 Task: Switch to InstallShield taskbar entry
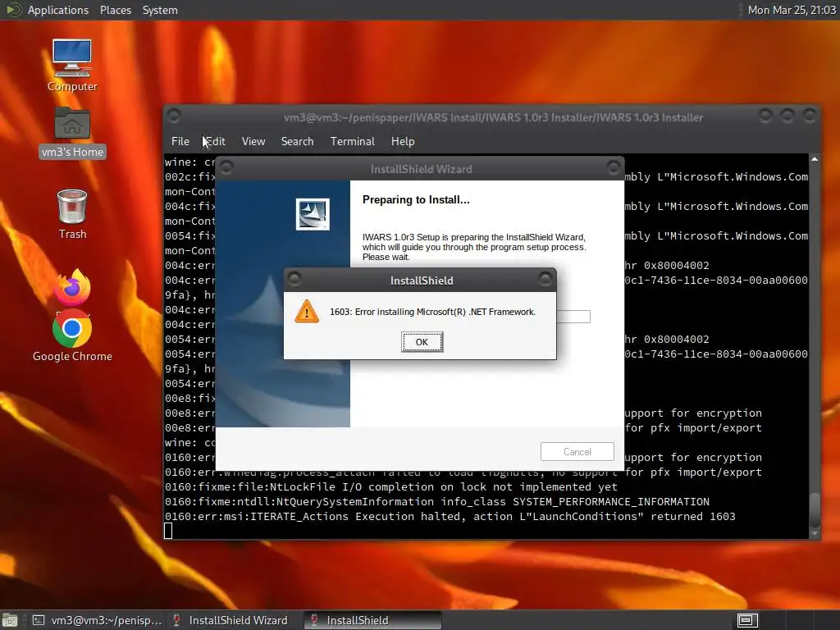(372, 620)
